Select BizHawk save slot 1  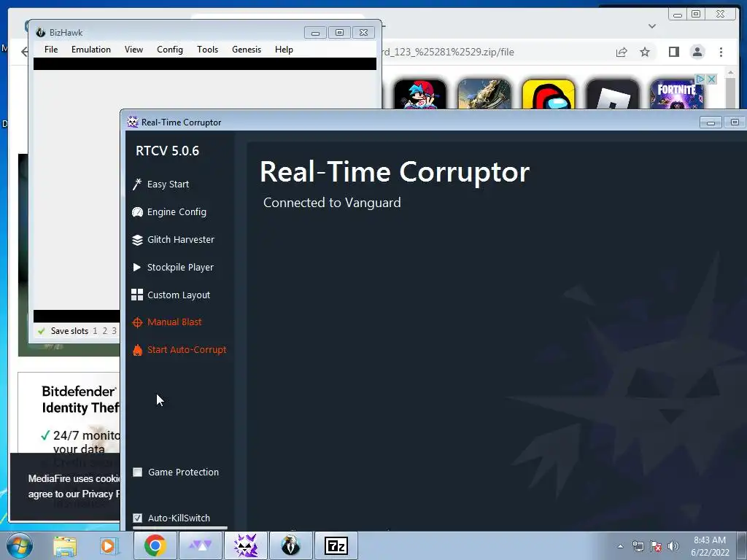96,330
